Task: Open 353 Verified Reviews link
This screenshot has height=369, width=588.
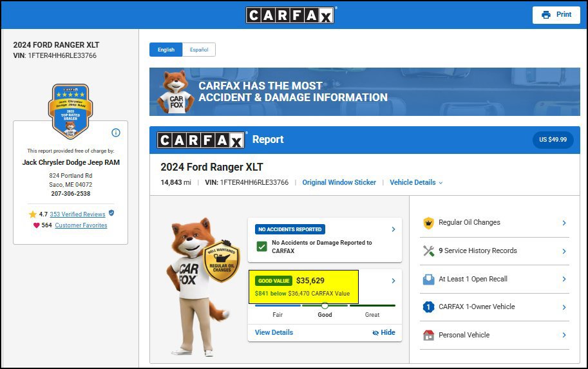Action: click(78, 214)
